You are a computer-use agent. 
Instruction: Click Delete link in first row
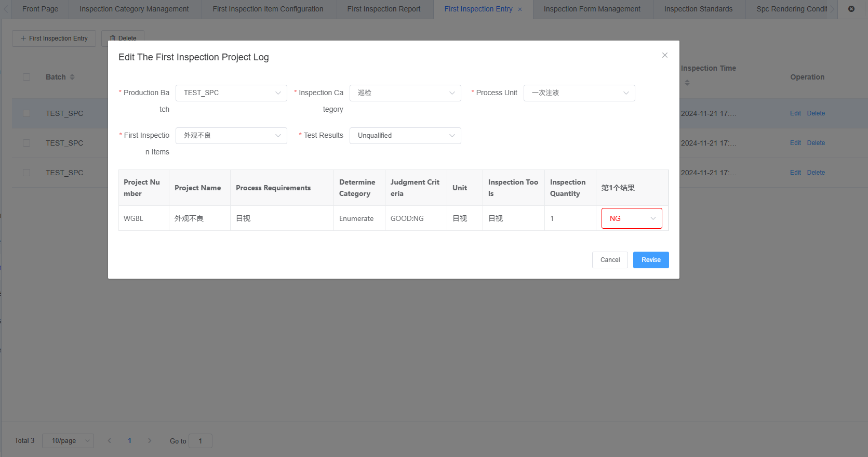[816, 113]
